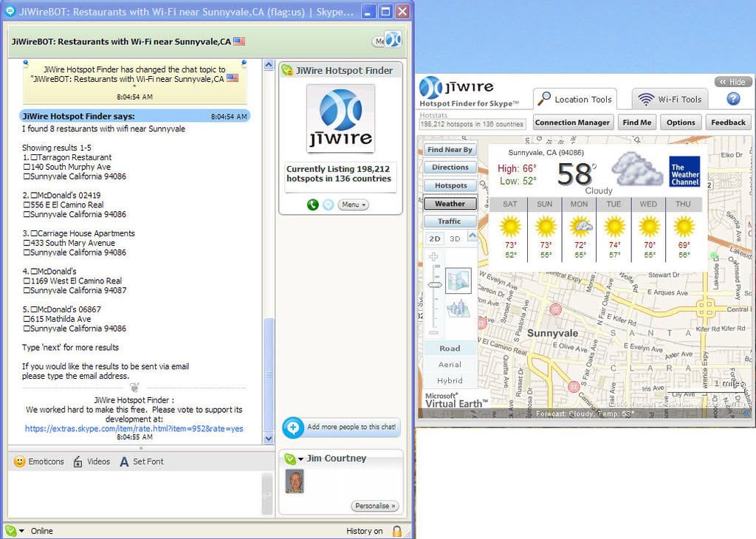756x539 pixels.
Task: Click the MON partly cloudy forecast icon
Action: click(580, 226)
